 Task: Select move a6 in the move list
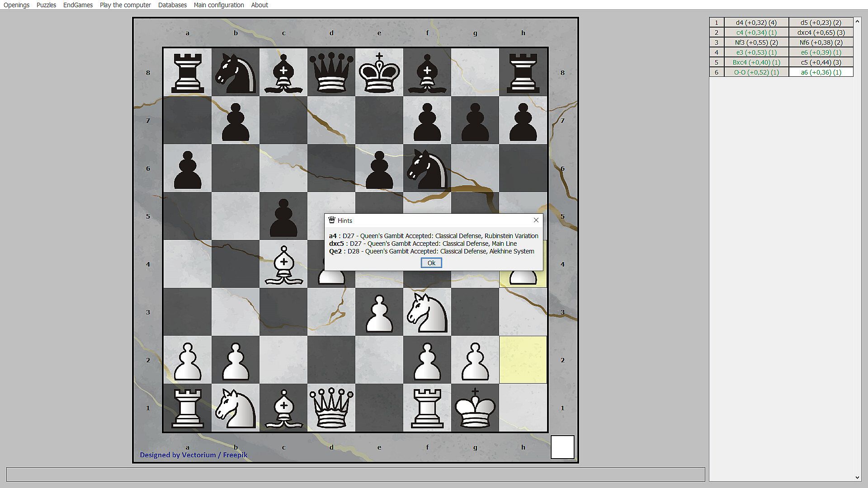821,72
